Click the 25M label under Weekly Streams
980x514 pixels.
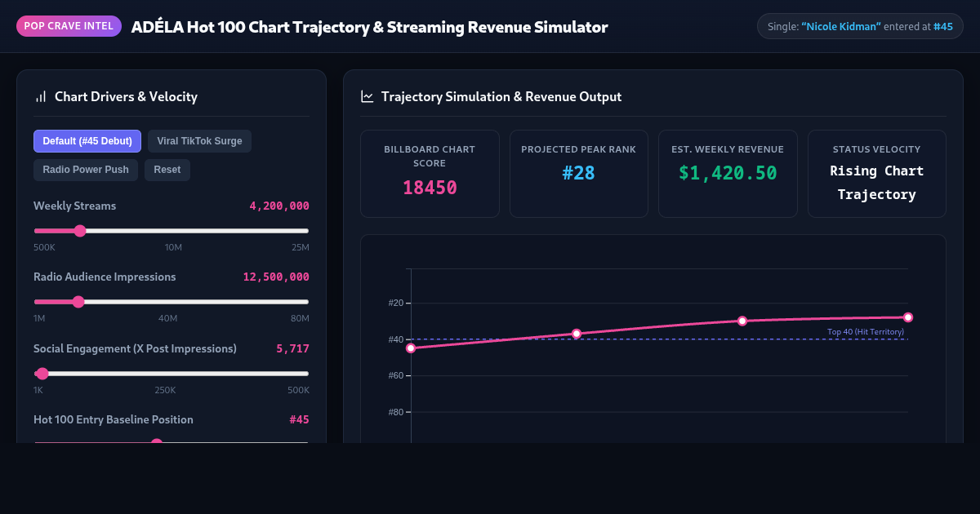[301, 247]
